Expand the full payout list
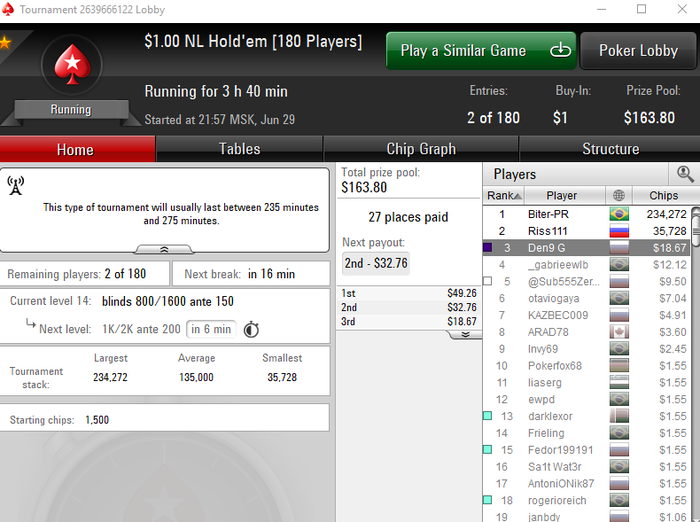700x522 pixels. (x=465, y=334)
